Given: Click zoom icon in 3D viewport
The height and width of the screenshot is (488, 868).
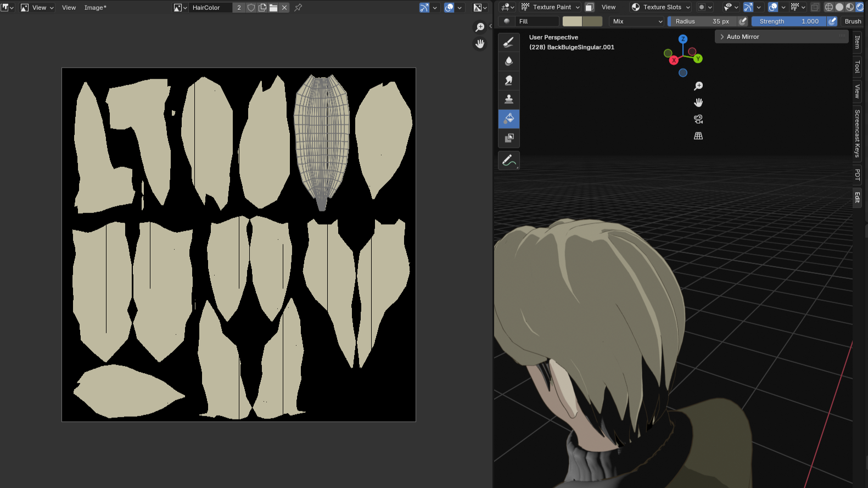Looking at the screenshot, I should click(x=698, y=86).
